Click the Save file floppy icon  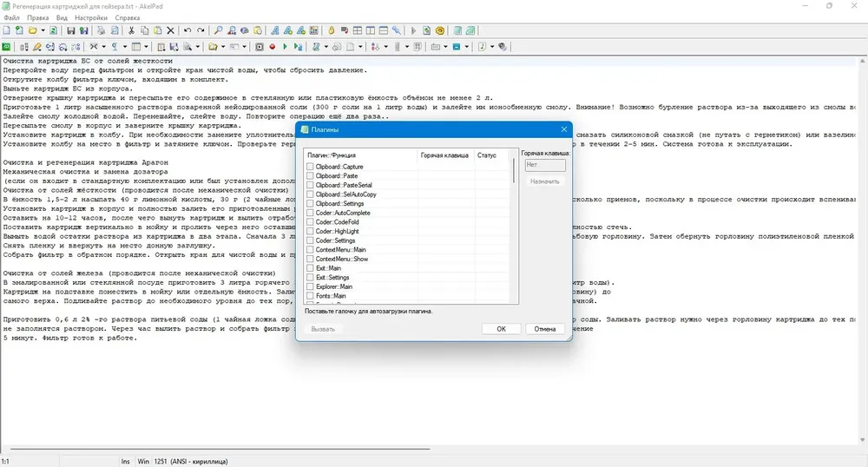tap(71, 31)
